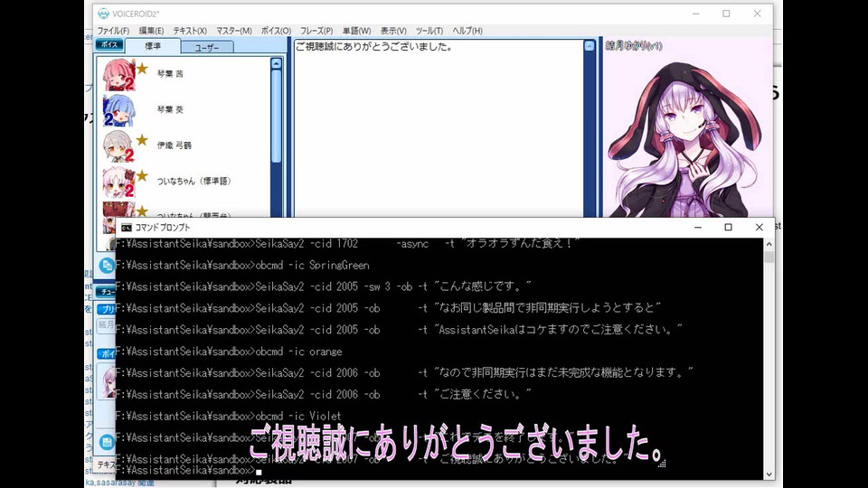
Task: Toggle favorite star for ついなちゃん（標準語）
Action: point(142,175)
